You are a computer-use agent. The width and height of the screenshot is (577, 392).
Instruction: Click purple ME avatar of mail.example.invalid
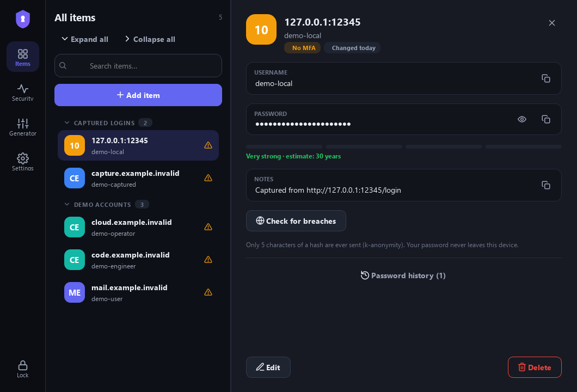(75, 292)
